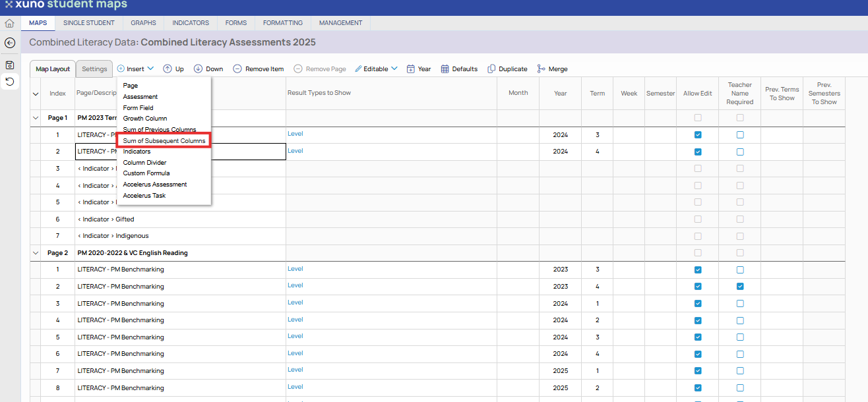This screenshot has width=868, height=402.
Task: Click the Remove Item toolbar button
Action: click(x=259, y=69)
